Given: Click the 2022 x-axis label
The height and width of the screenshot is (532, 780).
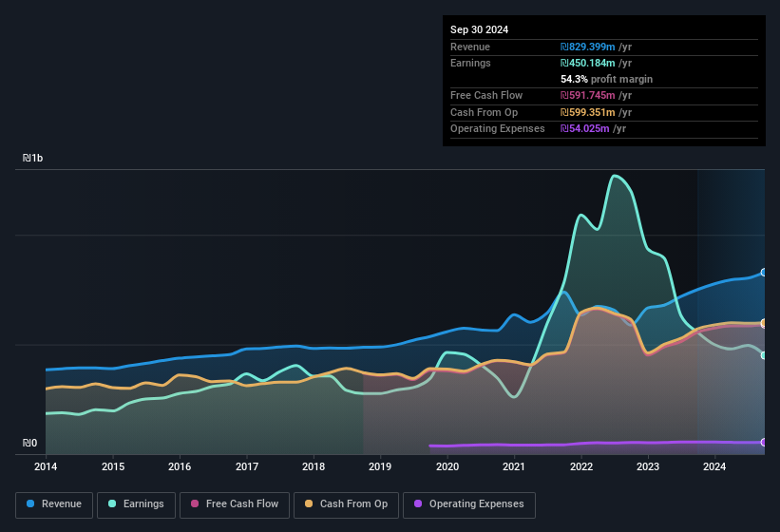Looking at the screenshot, I should [581, 466].
